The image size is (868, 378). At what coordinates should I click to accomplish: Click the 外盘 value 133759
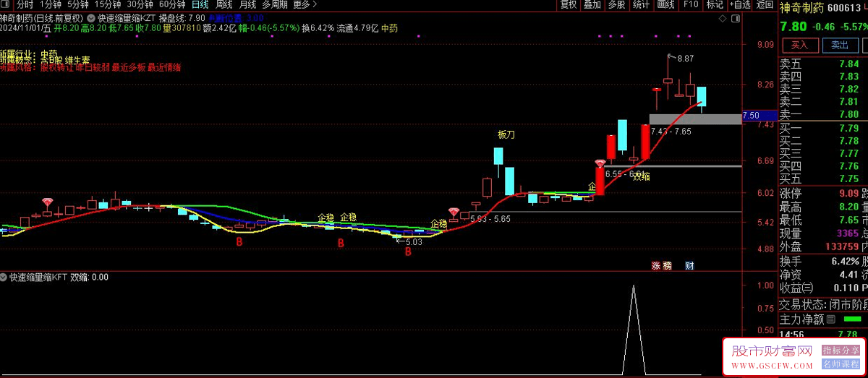coord(842,247)
